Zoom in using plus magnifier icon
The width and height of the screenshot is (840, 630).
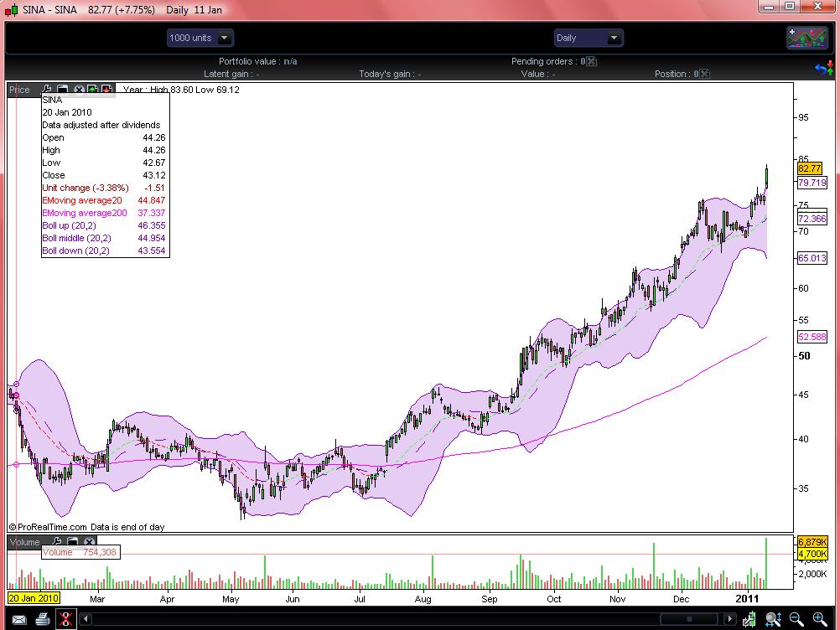click(x=819, y=620)
